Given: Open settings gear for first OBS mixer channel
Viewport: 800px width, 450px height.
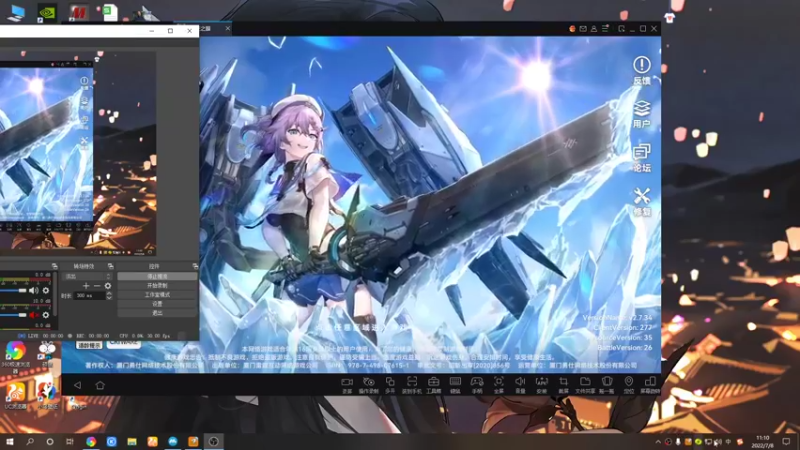Looking at the screenshot, I should [x=46, y=290].
